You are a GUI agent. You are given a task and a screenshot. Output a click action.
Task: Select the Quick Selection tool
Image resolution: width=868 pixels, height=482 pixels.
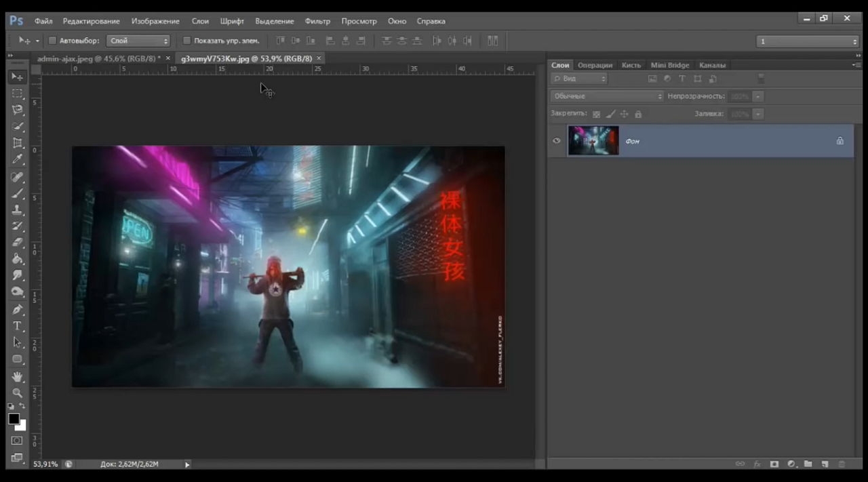coord(18,127)
